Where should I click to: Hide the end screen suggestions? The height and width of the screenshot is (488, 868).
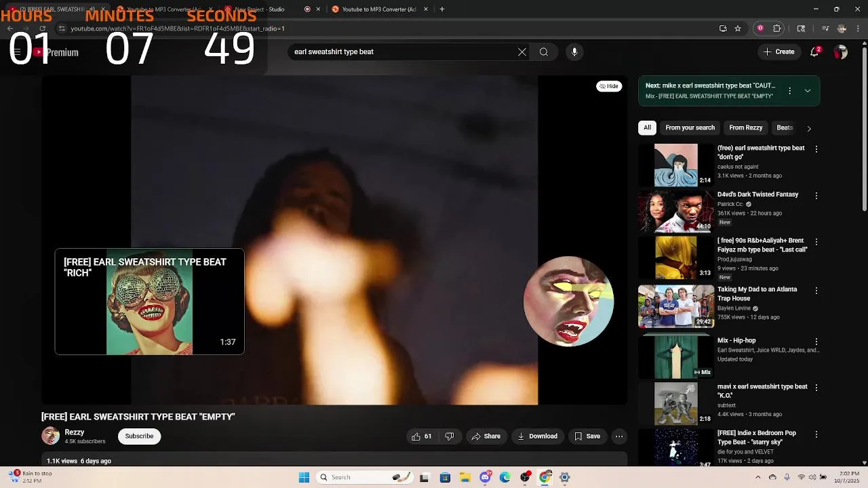pyautogui.click(x=609, y=86)
